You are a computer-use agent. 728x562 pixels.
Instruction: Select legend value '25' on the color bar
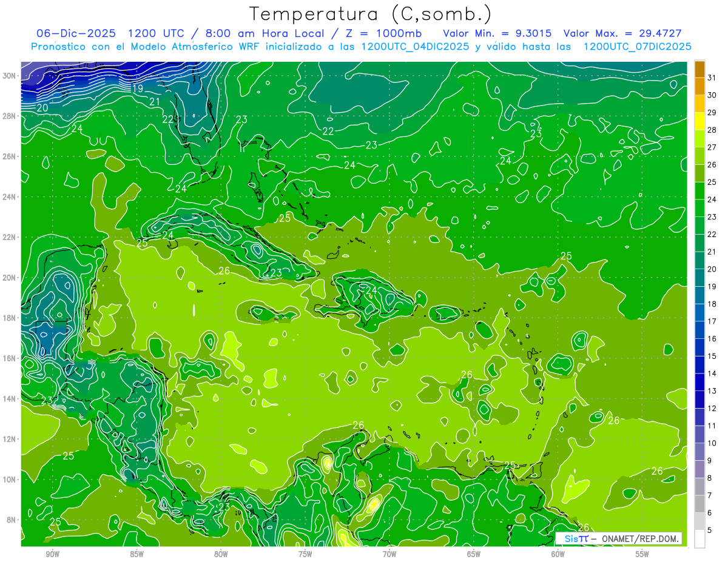pos(712,182)
